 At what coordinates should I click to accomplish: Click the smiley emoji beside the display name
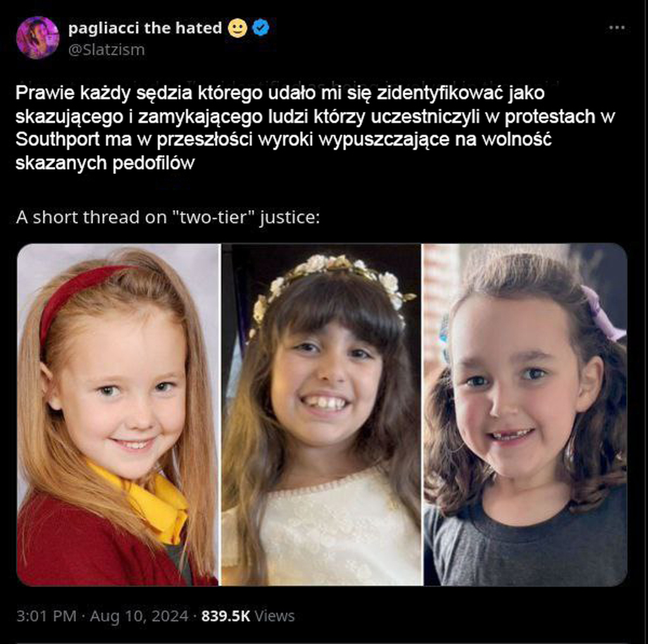238,28
